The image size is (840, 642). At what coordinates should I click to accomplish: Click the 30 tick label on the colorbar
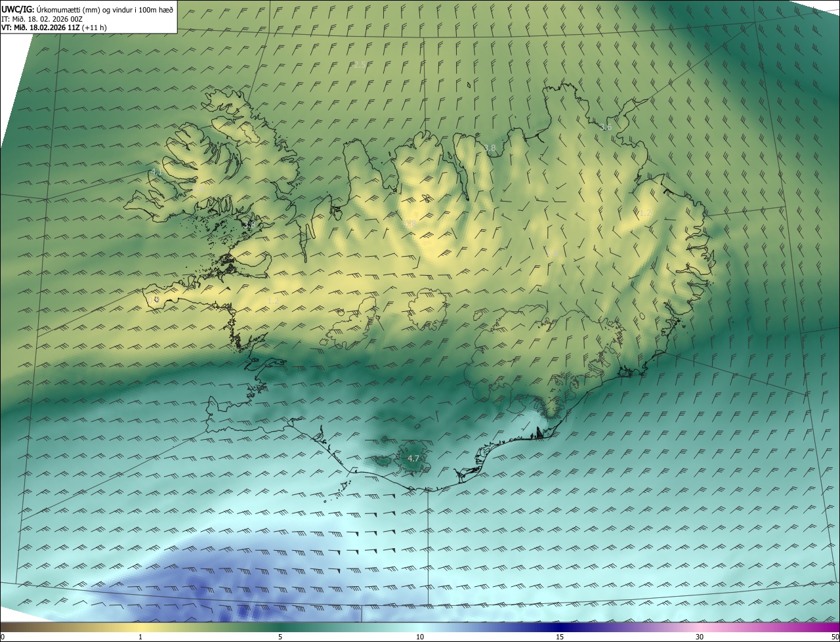pos(700,637)
